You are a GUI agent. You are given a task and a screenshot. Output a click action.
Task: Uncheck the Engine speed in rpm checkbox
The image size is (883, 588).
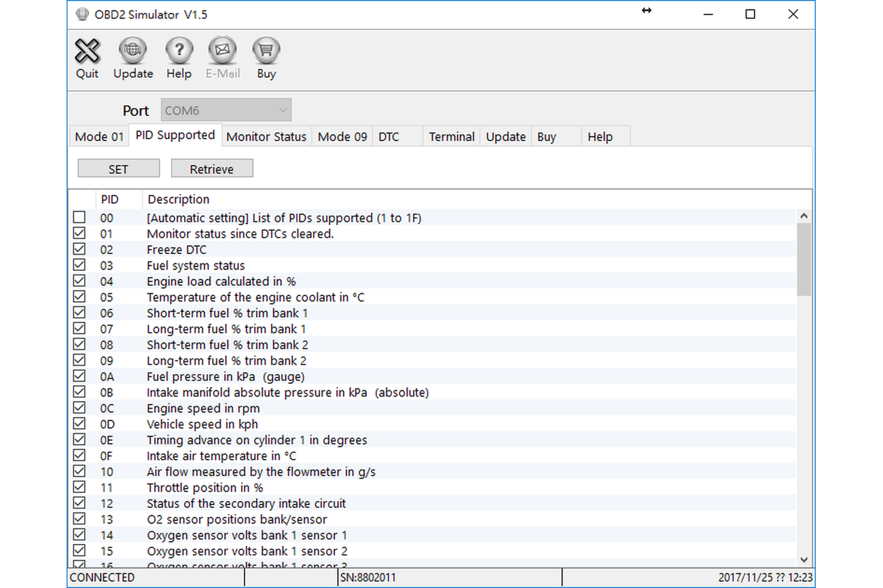click(x=79, y=408)
